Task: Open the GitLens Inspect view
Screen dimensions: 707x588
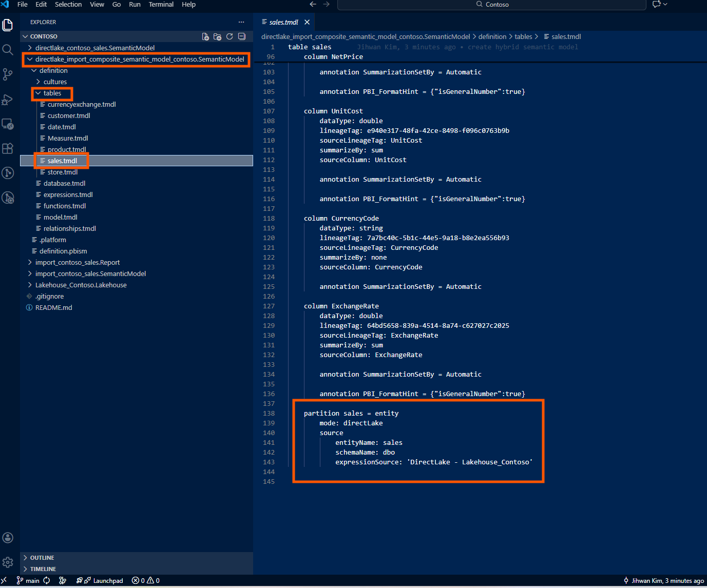Action: (x=8, y=198)
